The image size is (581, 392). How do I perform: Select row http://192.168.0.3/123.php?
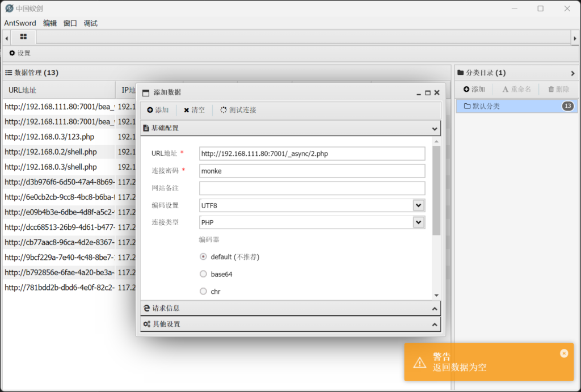pos(69,137)
